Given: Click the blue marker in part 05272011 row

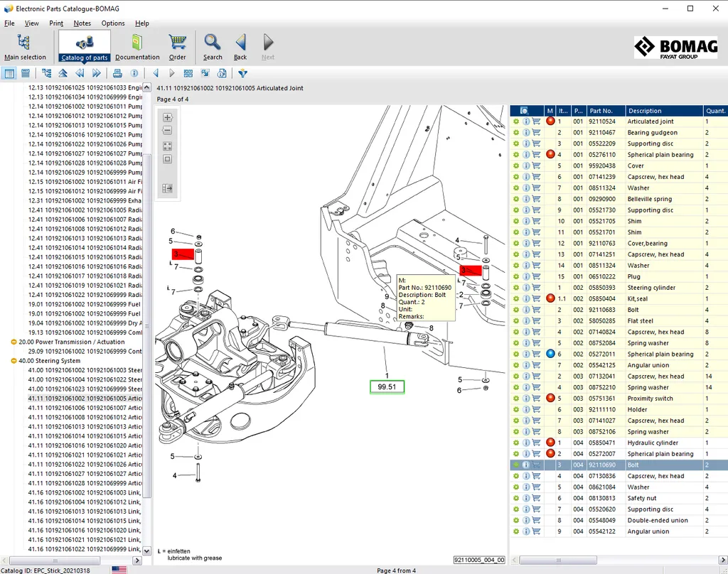Looking at the screenshot, I should 550,354.
